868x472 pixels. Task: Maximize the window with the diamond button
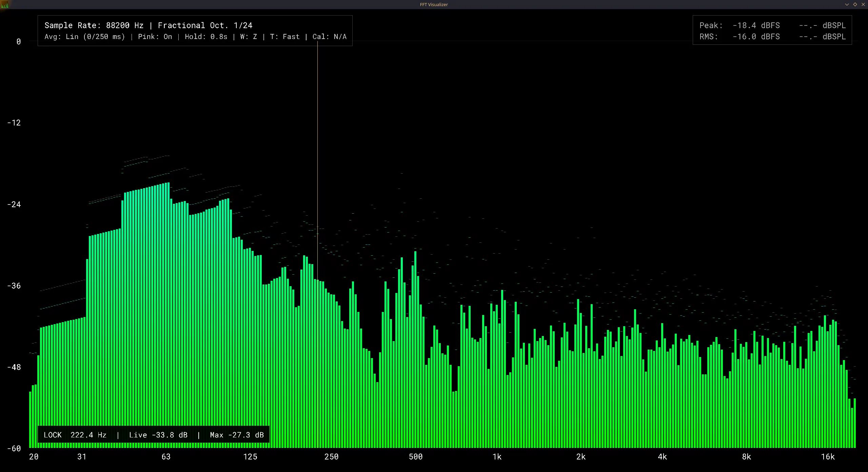click(x=855, y=4)
